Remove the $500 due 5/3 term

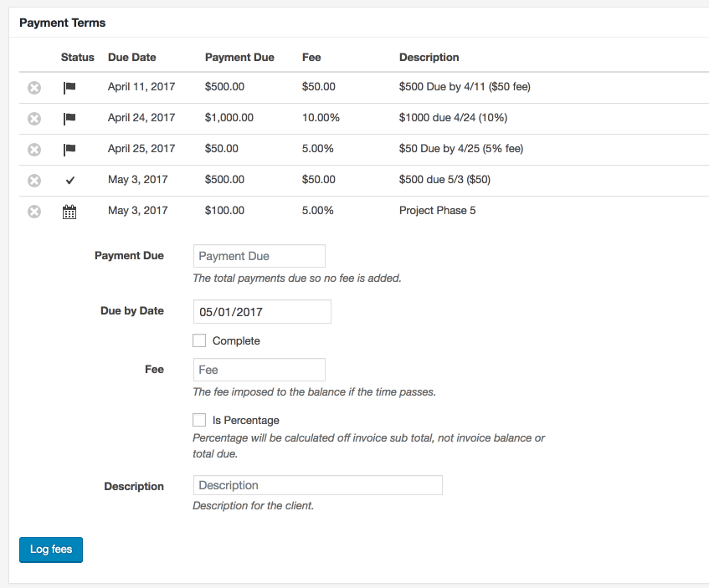point(34,181)
